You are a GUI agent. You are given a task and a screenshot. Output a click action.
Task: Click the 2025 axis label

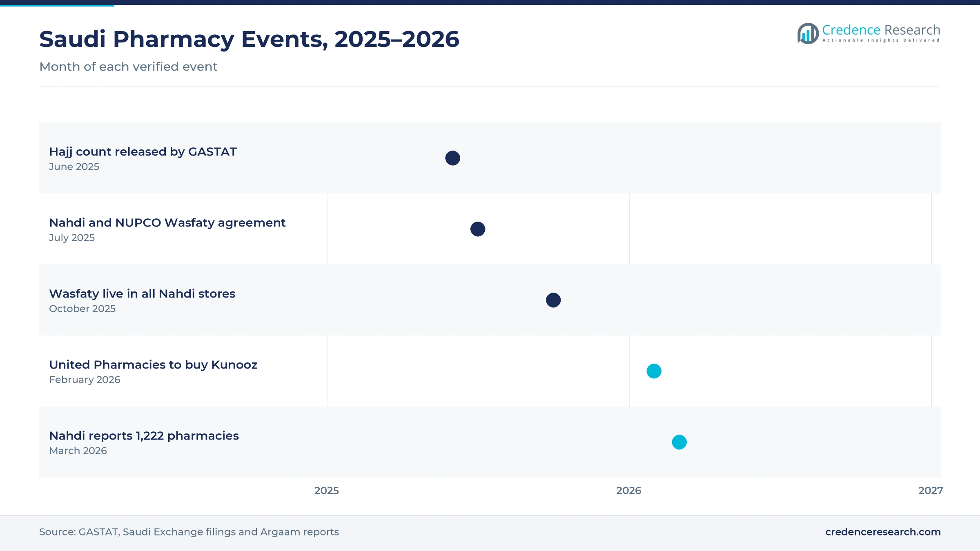click(327, 491)
